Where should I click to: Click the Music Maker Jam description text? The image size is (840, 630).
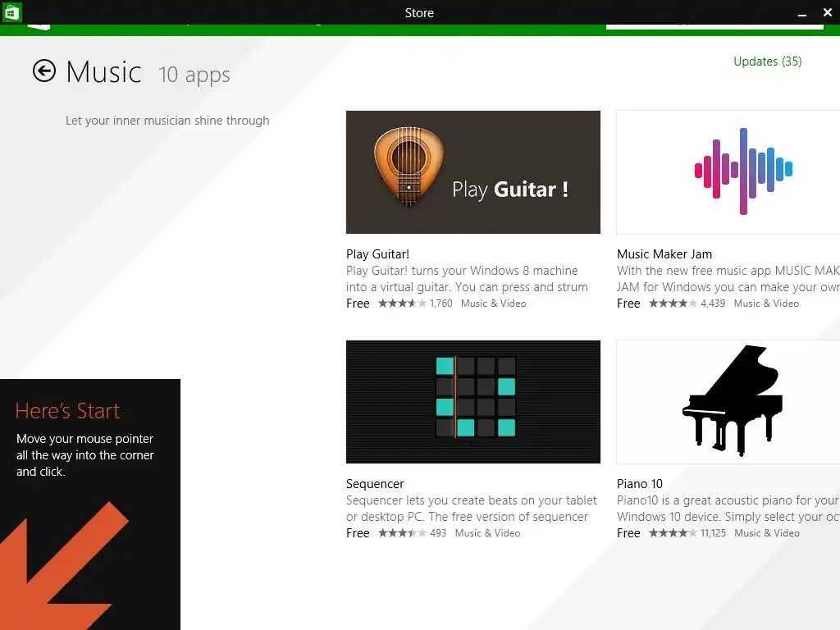pos(728,279)
